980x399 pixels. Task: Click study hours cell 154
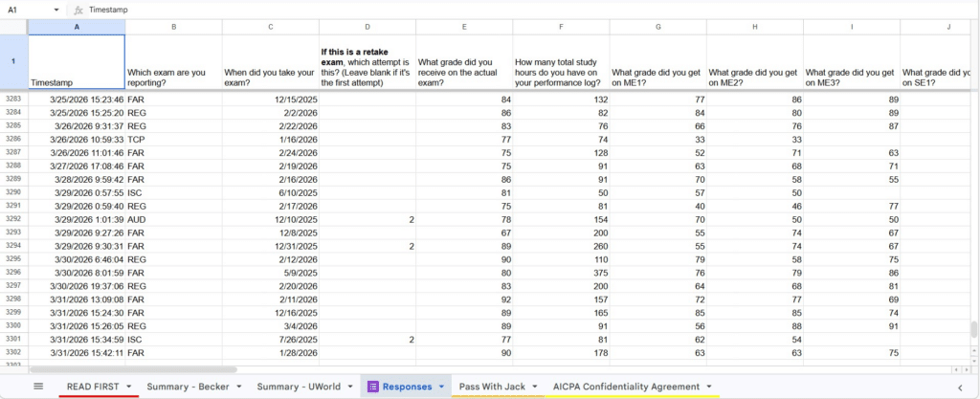click(561, 220)
